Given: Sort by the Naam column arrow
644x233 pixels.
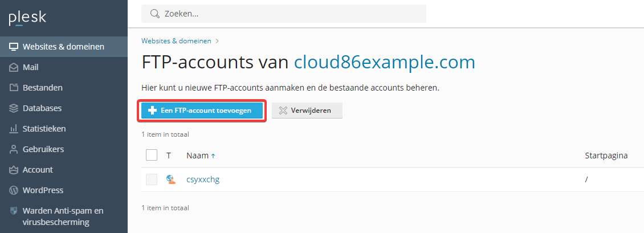Looking at the screenshot, I should pyautogui.click(x=213, y=156).
